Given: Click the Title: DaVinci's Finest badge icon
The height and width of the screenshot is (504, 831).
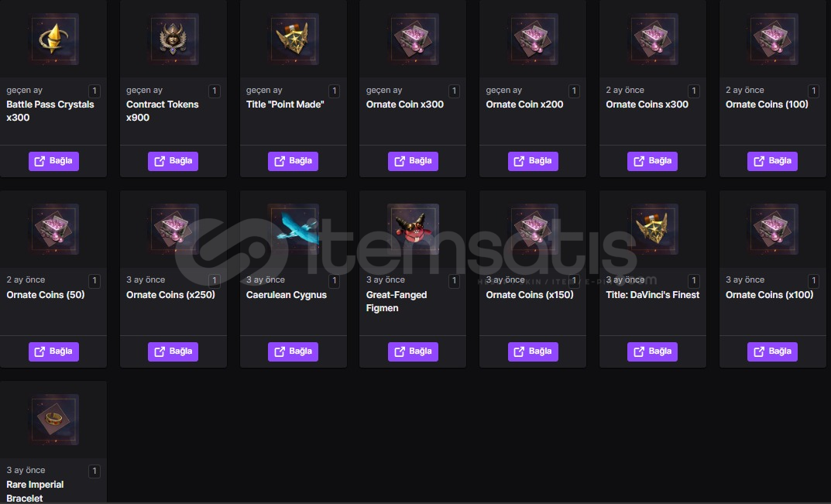Looking at the screenshot, I should pyautogui.click(x=652, y=229).
